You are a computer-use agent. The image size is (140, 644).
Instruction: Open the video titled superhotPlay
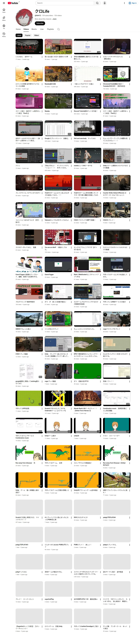pyautogui.click(x=49, y=599)
